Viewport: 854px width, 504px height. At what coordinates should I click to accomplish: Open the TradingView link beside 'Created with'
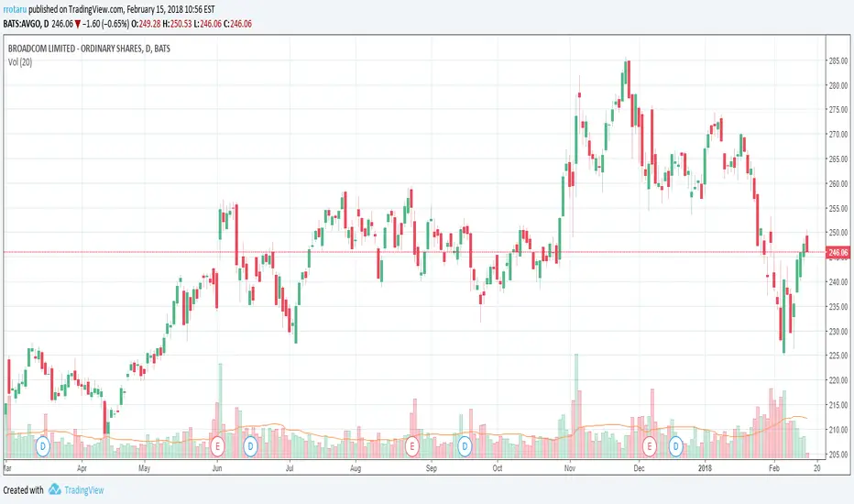[x=84, y=490]
